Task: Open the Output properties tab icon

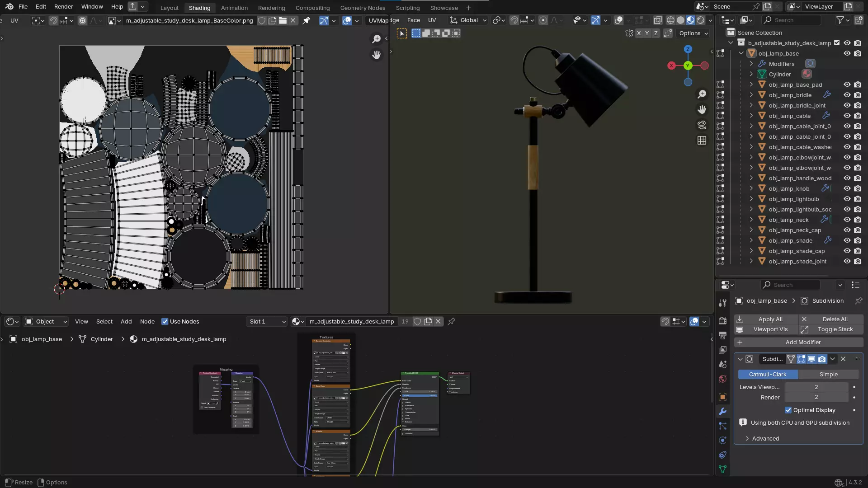Action: (722, 336)
